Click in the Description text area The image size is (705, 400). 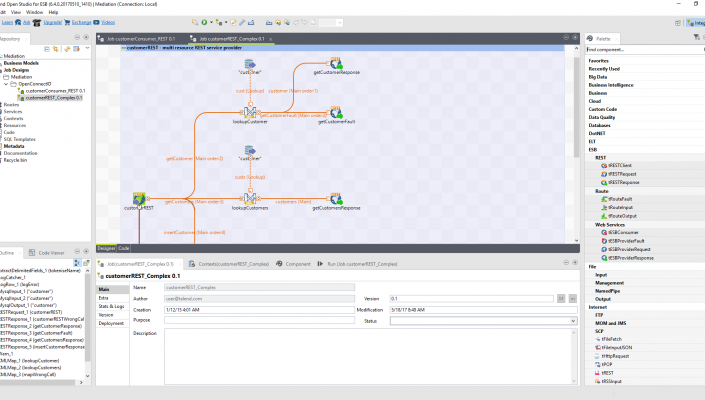[x=368, y=356]
